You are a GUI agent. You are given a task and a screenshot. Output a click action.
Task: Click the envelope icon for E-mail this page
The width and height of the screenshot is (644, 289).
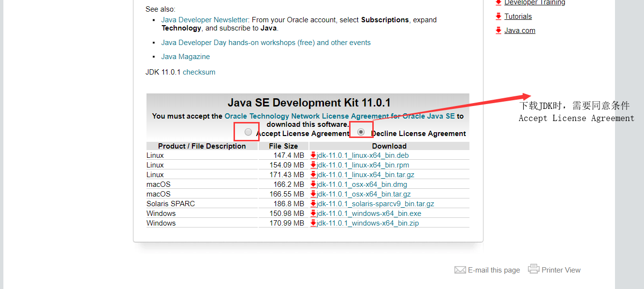point(460,270)
